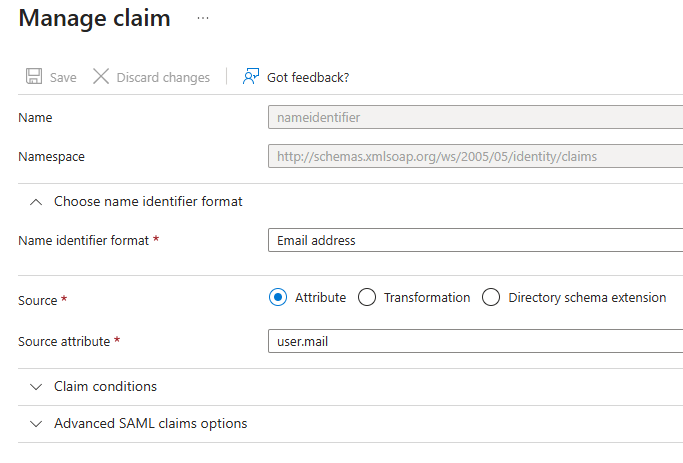Click the Source field label
Screen dimensions: 683x463
click(x=37, y=301)
